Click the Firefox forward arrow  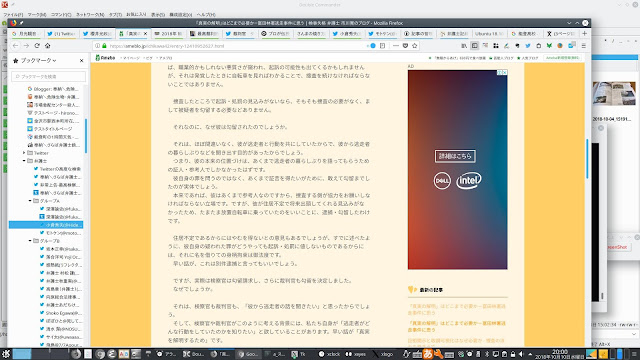[x=26, y=46]
